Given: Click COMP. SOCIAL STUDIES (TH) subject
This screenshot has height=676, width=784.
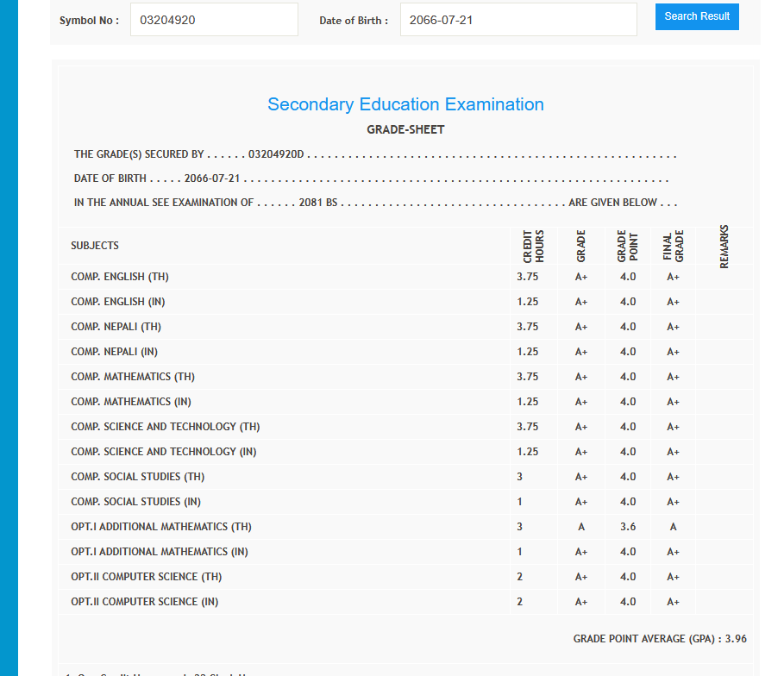Looking at the screenshot, I should point(138,477).
